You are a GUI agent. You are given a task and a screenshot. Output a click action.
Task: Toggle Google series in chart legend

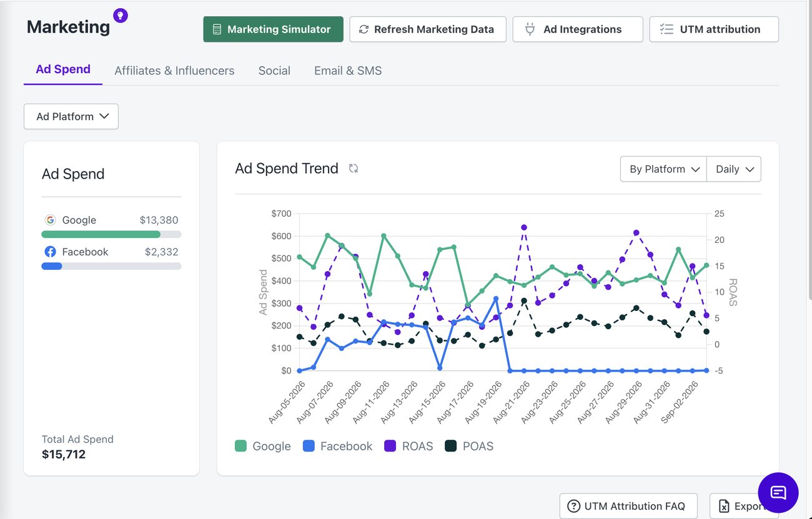[263, 446]
